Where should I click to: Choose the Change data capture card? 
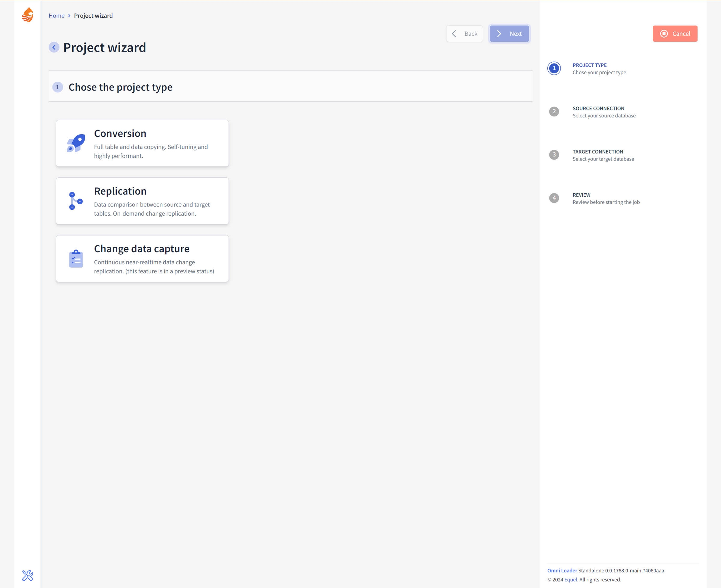click(x=142, y=259)
